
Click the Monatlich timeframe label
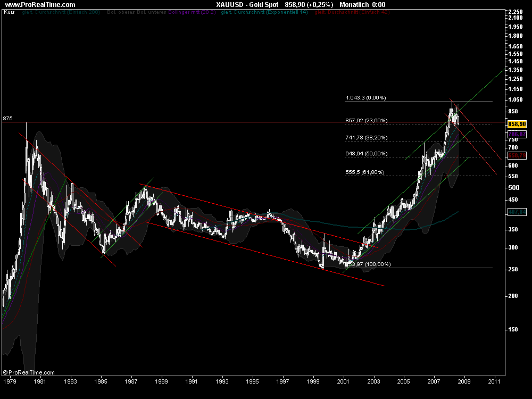tap(355, 4)
